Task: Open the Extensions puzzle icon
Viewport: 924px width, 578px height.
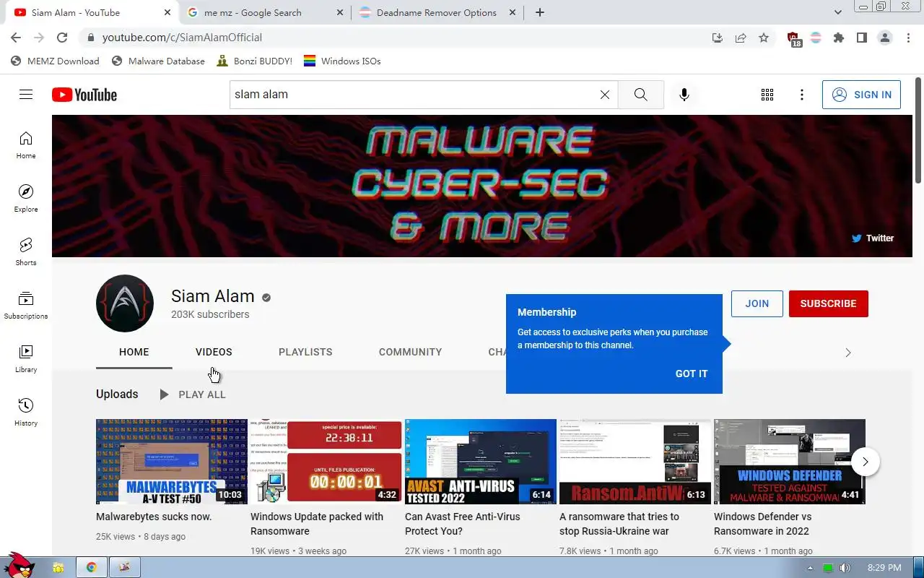Action: point(839,38)
